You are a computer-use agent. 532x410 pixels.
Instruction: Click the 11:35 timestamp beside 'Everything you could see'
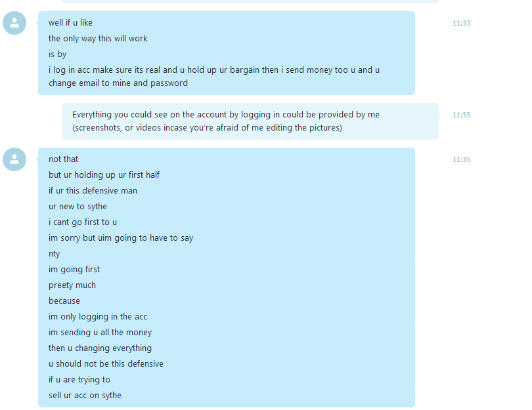(461, 115)
